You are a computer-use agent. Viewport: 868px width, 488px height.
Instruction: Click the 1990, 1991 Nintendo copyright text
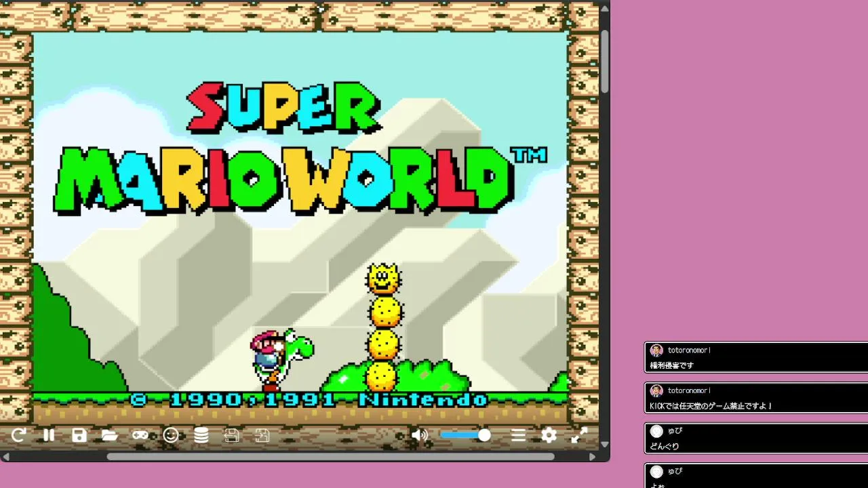point(309,400)
